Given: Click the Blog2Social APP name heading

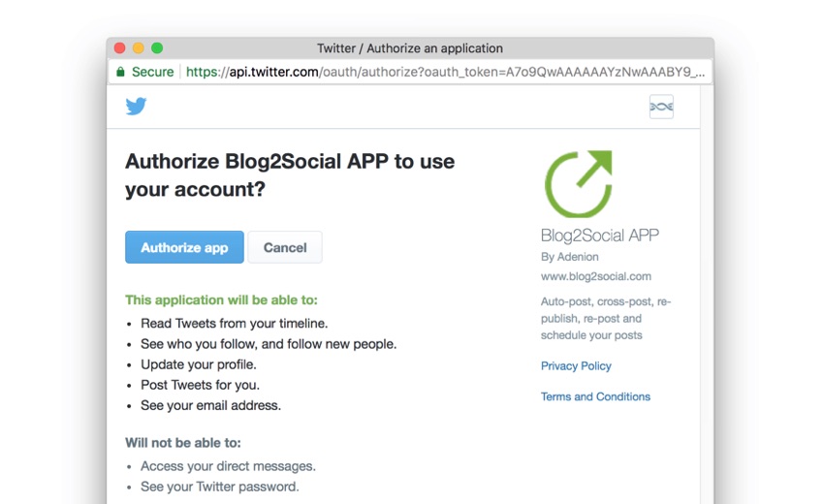Looking at the screenshot, I should click(x=599, y=236).
